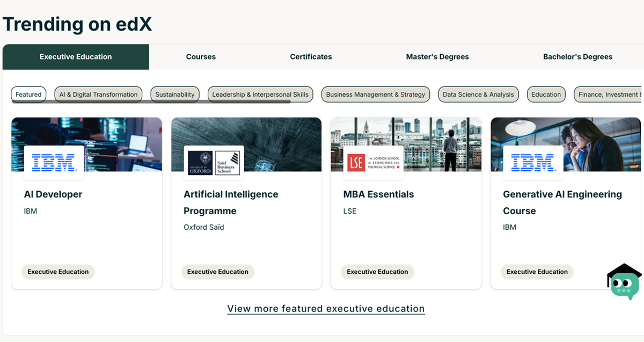Screen dimensions: 644x342
Task: Filter by Leadership & Interpersonal Skills
Action: coord(260,94)
